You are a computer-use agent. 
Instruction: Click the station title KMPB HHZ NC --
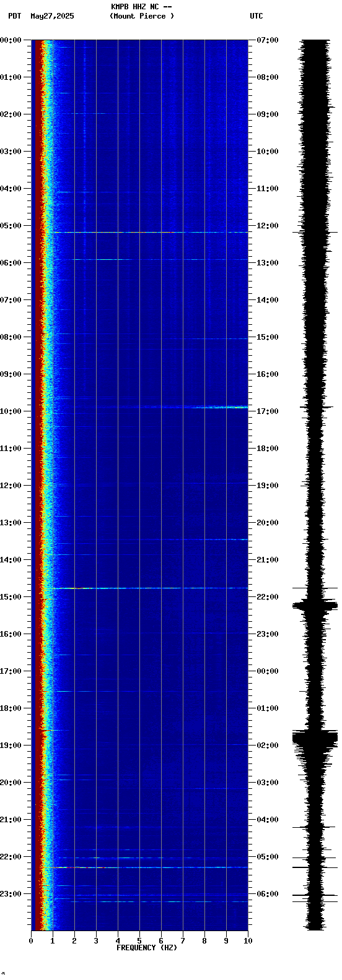(141, 7)
